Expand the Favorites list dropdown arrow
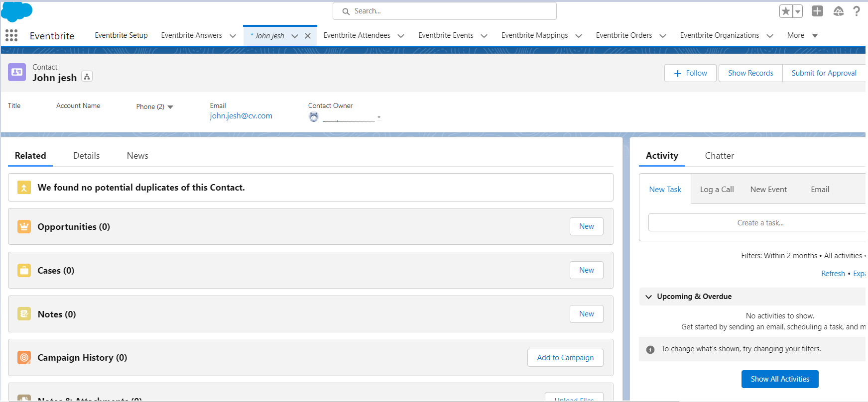 tap(798, 11)
